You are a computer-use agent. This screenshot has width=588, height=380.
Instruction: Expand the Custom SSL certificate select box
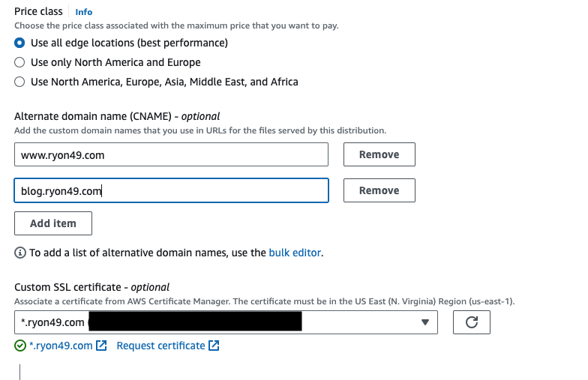[226, 322]
